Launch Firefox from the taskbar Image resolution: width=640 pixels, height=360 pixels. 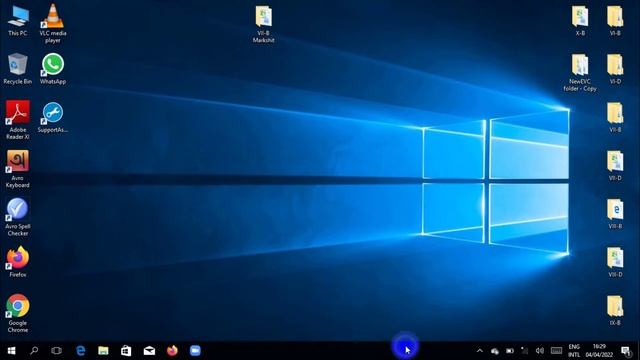[172, 351]
